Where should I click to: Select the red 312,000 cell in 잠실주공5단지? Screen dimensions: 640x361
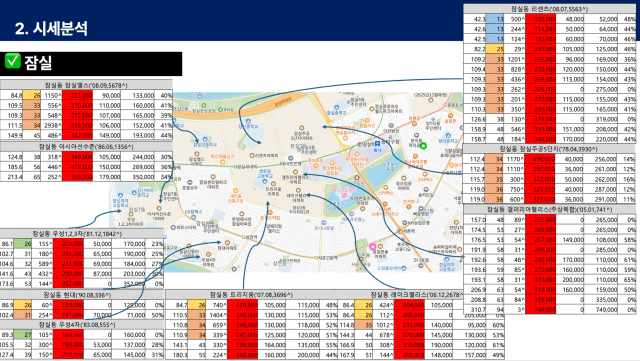coord(541,179)
